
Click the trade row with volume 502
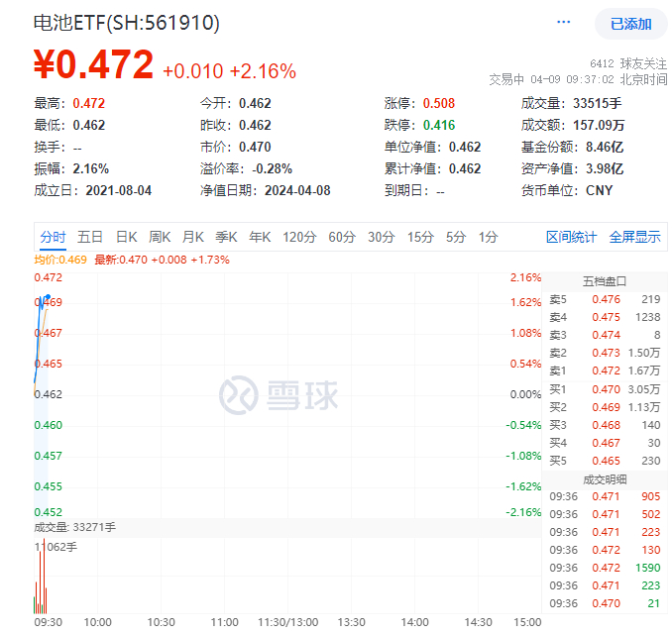[x=605, y=514]
